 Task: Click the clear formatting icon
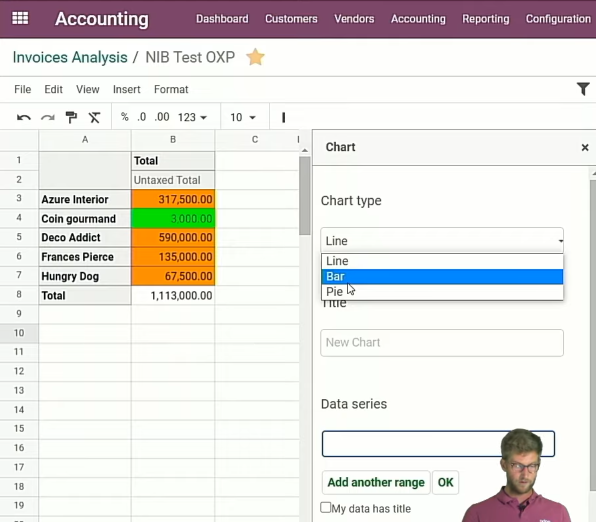click(94, 117)
